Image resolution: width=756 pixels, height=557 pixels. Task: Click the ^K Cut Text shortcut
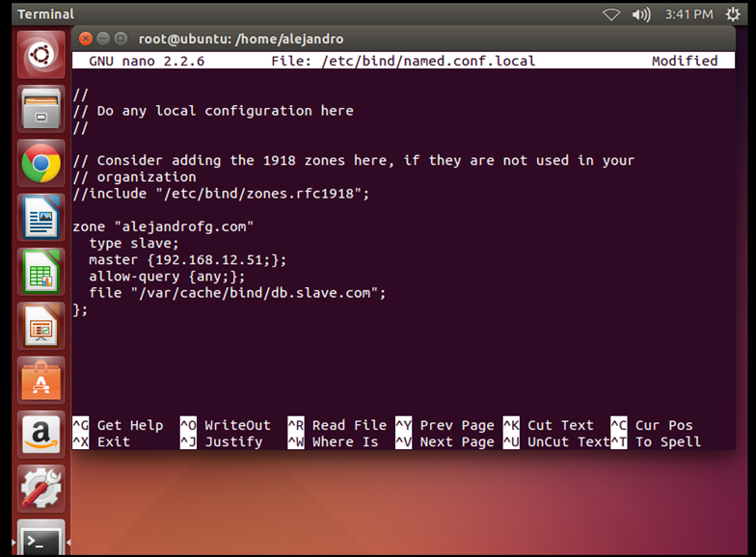(549, 426)
